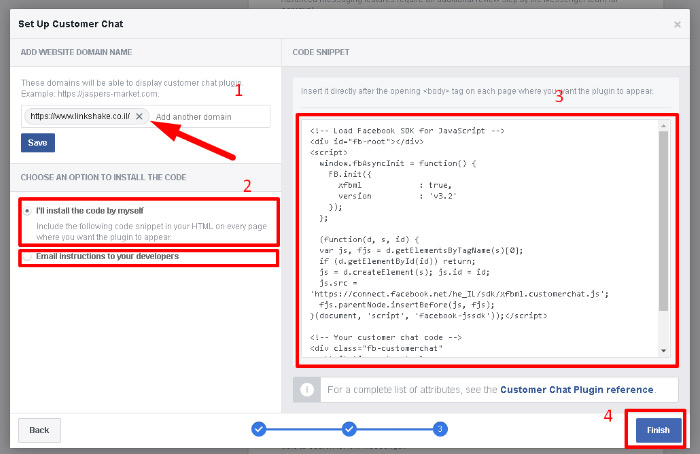This screenshot has width=700, height=454.
Task: Click the code snippet scrollbar up arrow
Action: [664, 126]
